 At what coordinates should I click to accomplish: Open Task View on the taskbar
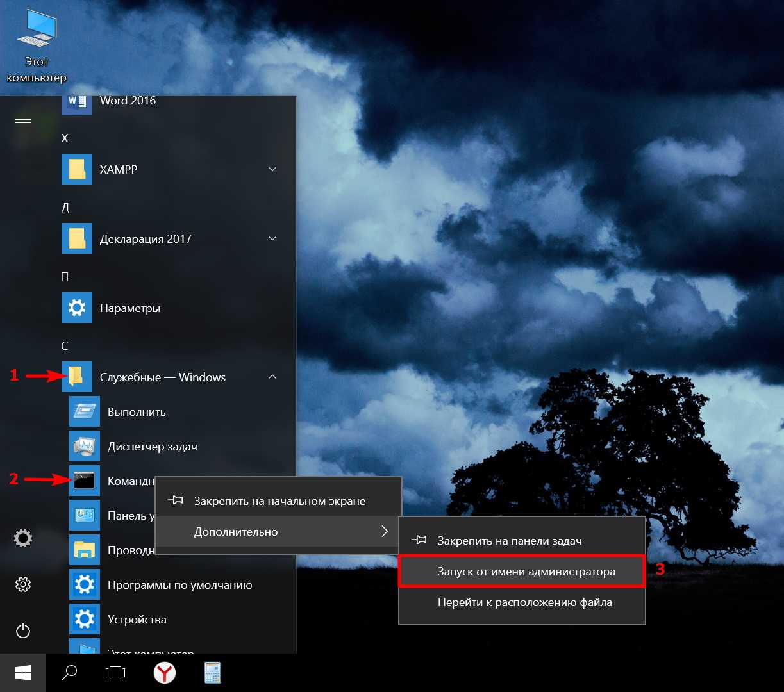click(115, 673)
